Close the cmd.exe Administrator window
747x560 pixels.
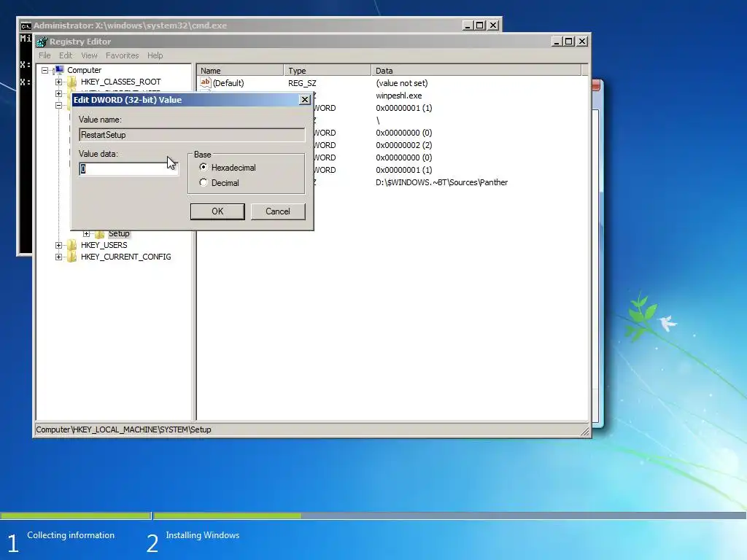(494, 26)
